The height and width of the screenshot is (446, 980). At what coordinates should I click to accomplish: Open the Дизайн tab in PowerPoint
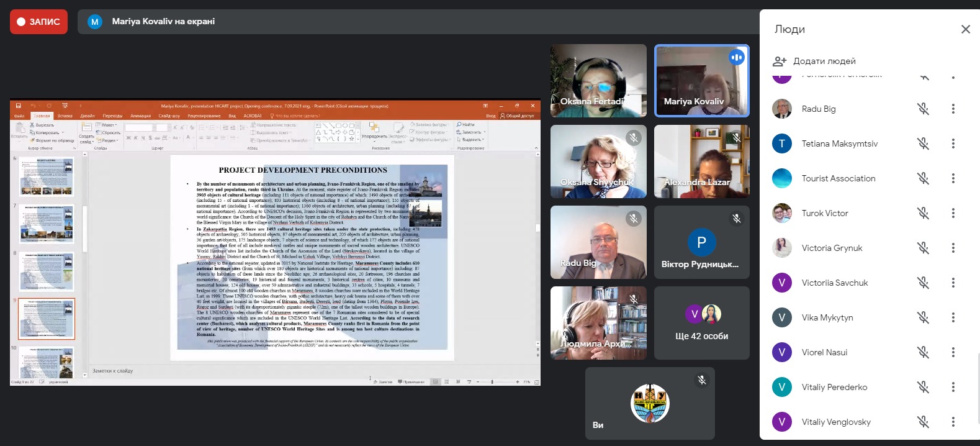click(x=88, y=116)
